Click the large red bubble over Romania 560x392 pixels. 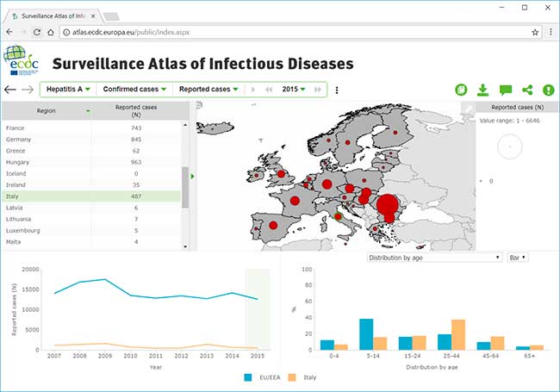click(387, 205)
